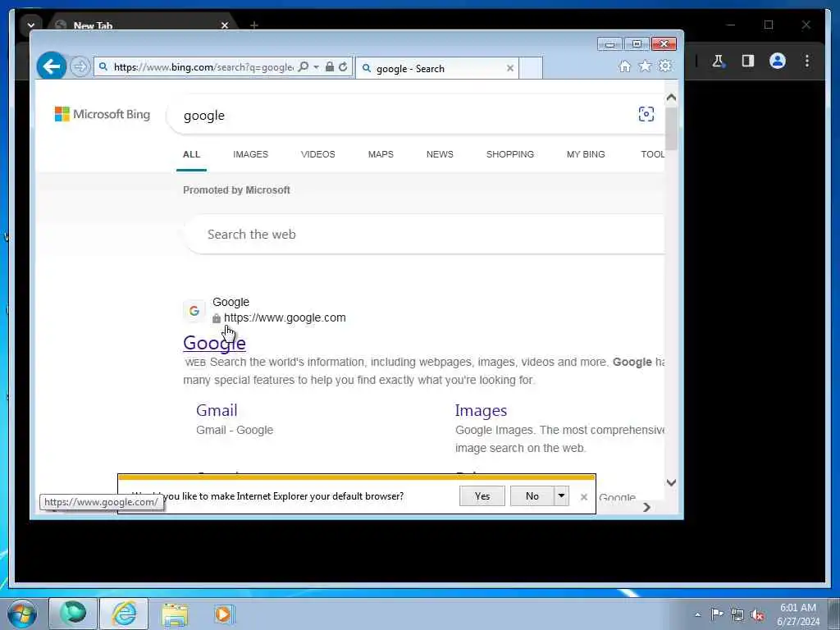Switch to the SHOPPING results tab
The height and width of the screenshot is (630, 840).
(510, 154)
